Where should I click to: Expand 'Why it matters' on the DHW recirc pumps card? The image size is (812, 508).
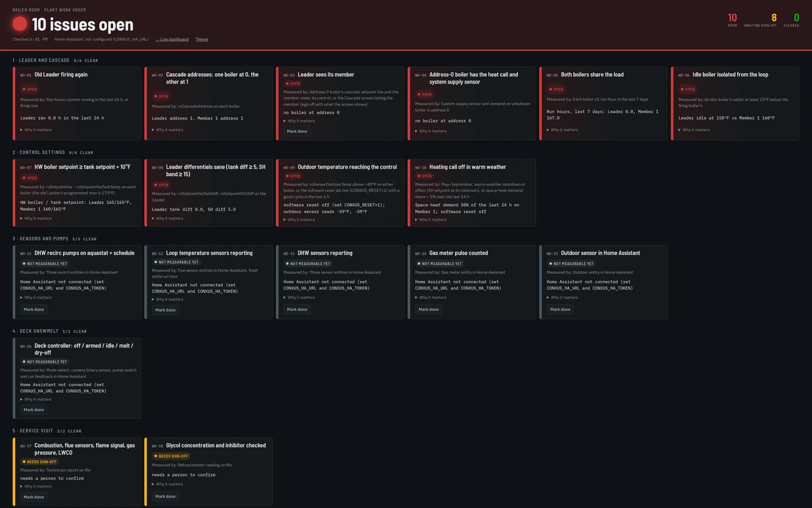[x=36, y=298]
